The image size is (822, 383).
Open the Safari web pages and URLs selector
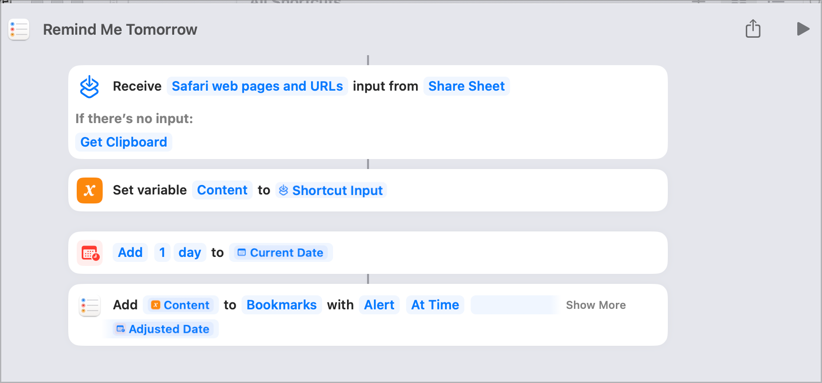tap(257, 86)
